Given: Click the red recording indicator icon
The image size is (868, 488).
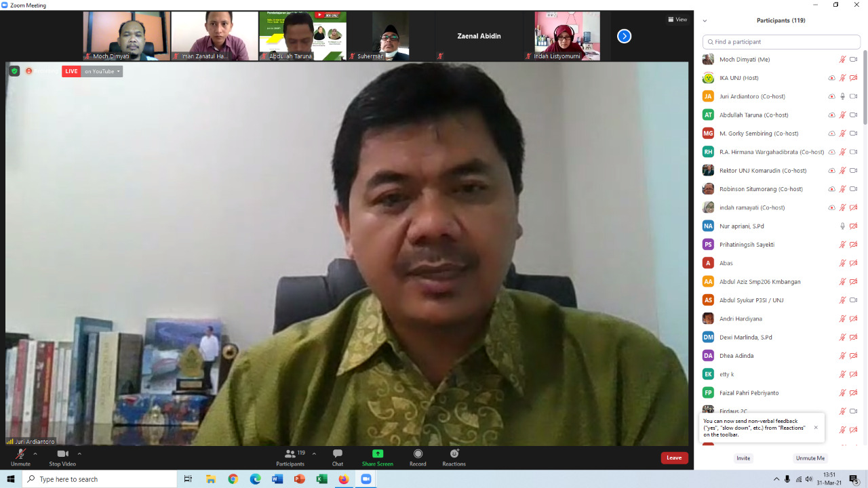Looking at the screenshot, I should point(29,71).
